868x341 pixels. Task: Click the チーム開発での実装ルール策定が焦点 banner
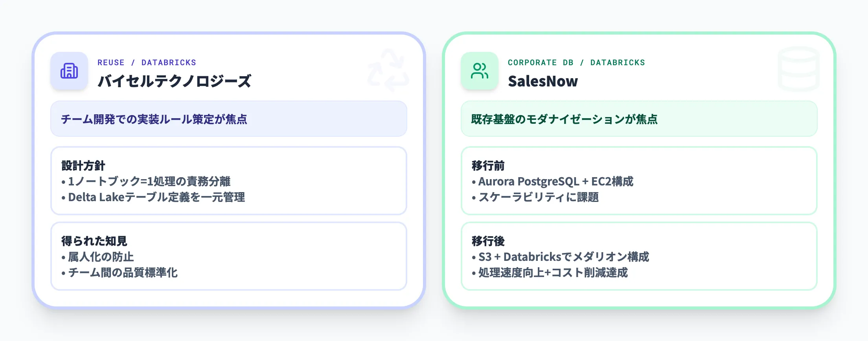(228, 119)
